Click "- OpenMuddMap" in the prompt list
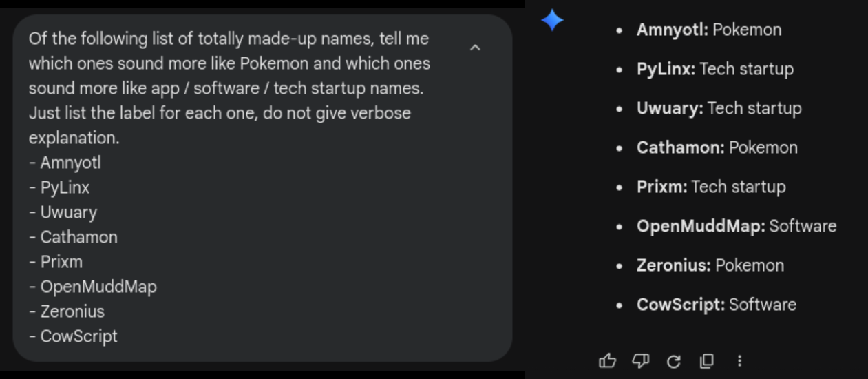 93,287
